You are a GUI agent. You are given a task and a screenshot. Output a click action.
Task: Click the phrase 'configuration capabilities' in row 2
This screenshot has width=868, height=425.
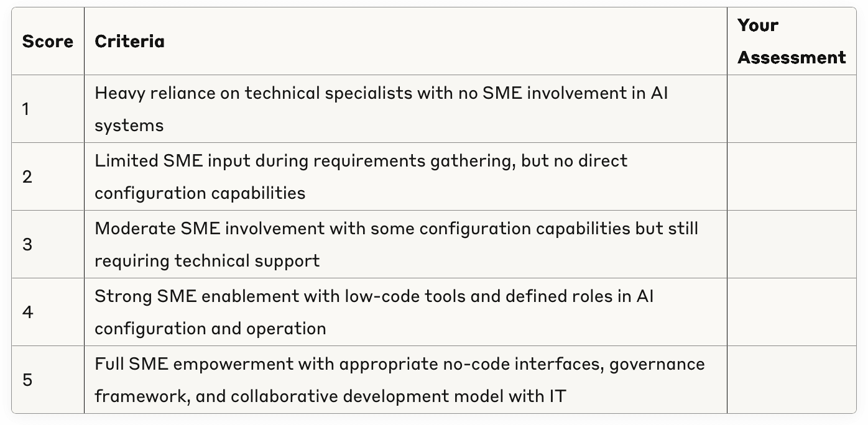(200, 193)
